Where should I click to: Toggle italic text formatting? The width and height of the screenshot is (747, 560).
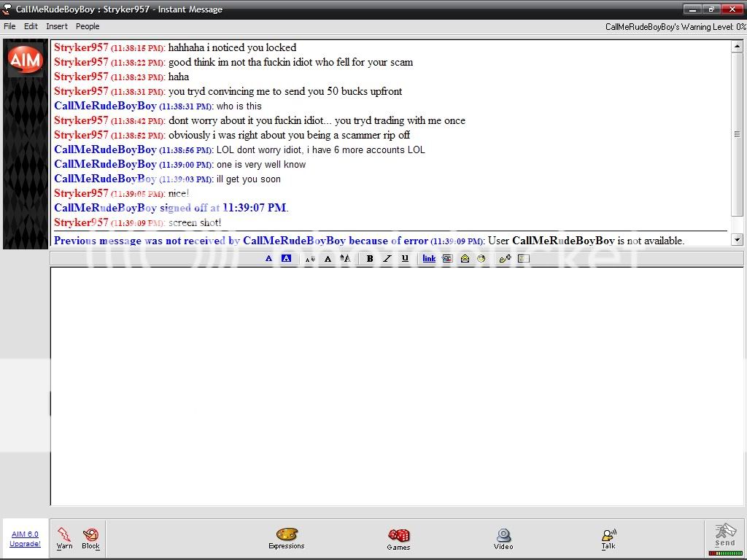[387, 258]
